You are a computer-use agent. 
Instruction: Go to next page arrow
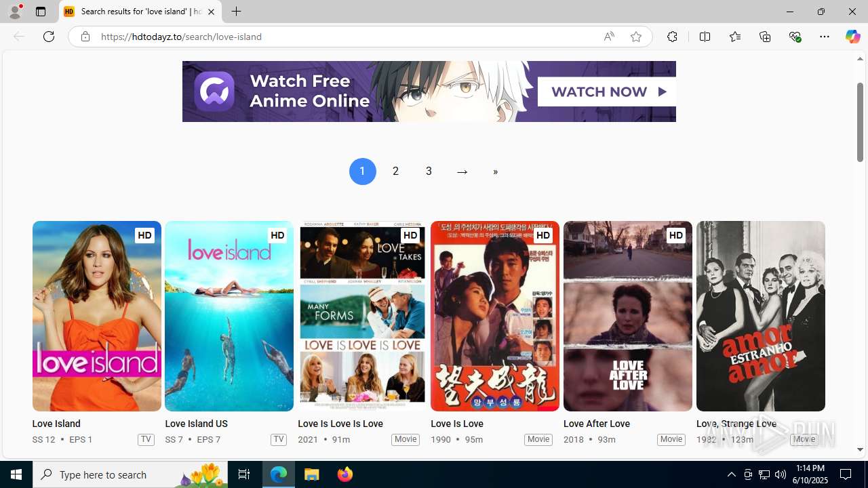tap(462, 171)
